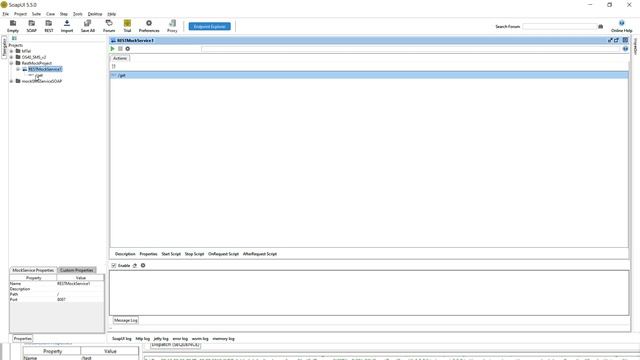The width and height of the screenshot is (640, 360).
Task: Click the navigator toolbar icon above Projects
Action: click(x=14, y=38)
